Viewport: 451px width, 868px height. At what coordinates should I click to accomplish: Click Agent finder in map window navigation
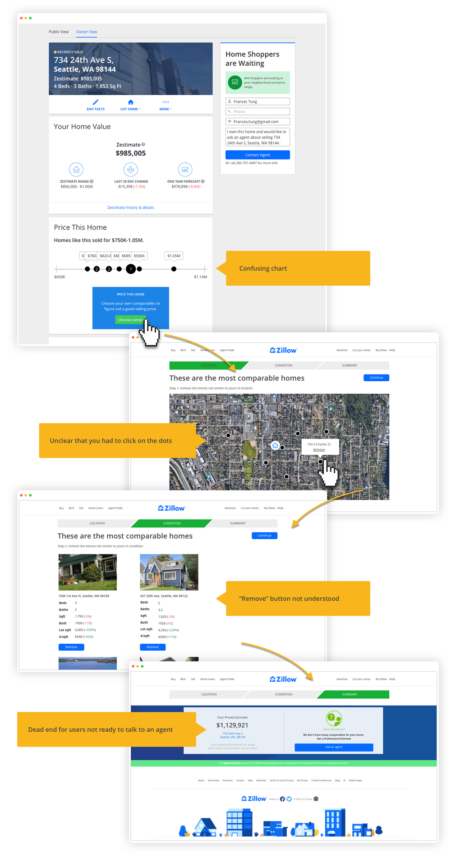pos(227,350)
